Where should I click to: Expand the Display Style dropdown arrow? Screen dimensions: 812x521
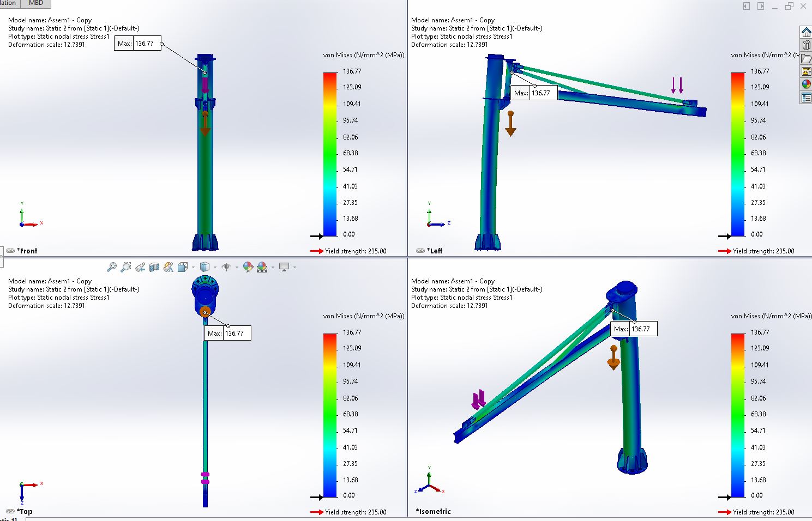[215, 268]
